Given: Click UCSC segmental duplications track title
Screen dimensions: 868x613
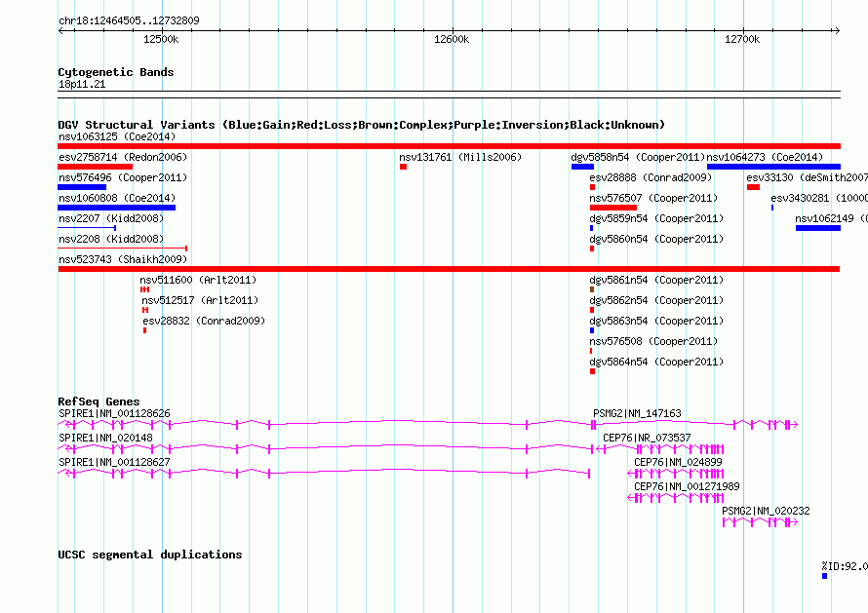Looking at the screenshot, I should [x=150, y=555].
